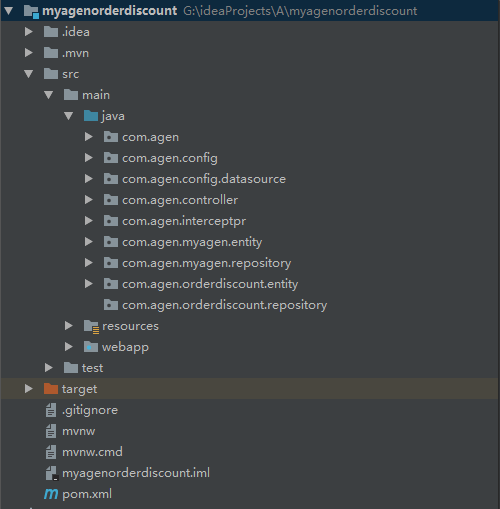
Task: Click the G:\ideaProjects\A\myagenorderdiscount path text
Action: coord(300,11)
